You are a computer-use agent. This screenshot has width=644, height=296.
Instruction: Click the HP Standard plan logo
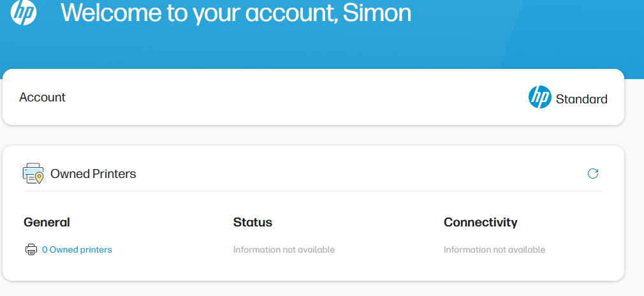[539, 98]
